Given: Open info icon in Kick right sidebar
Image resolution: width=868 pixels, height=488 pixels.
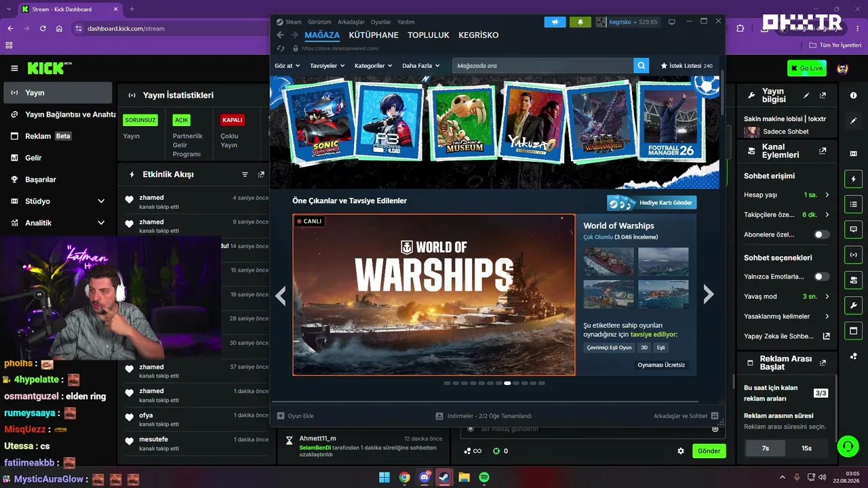Looking at the screenshot, I should click(x=853, y=96).
